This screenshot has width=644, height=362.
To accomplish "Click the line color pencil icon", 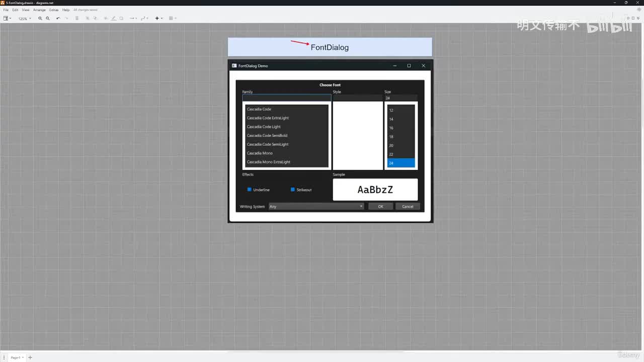I will pos(113,18).
